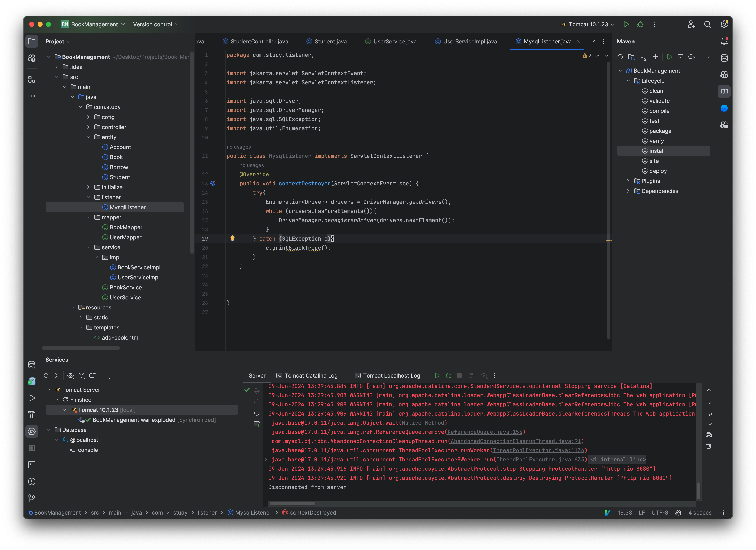
Task: Open Search Everywhere magnifier
Action: click(708, 24)
